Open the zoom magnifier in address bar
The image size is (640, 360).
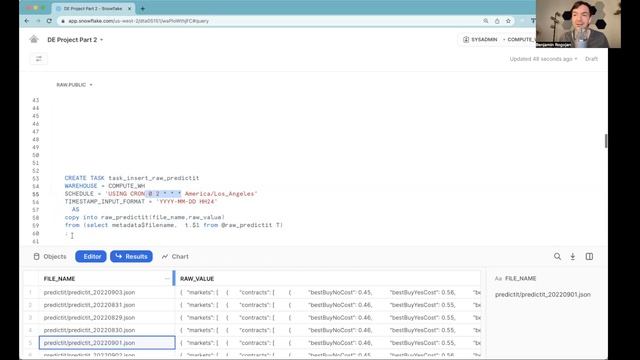486,21
